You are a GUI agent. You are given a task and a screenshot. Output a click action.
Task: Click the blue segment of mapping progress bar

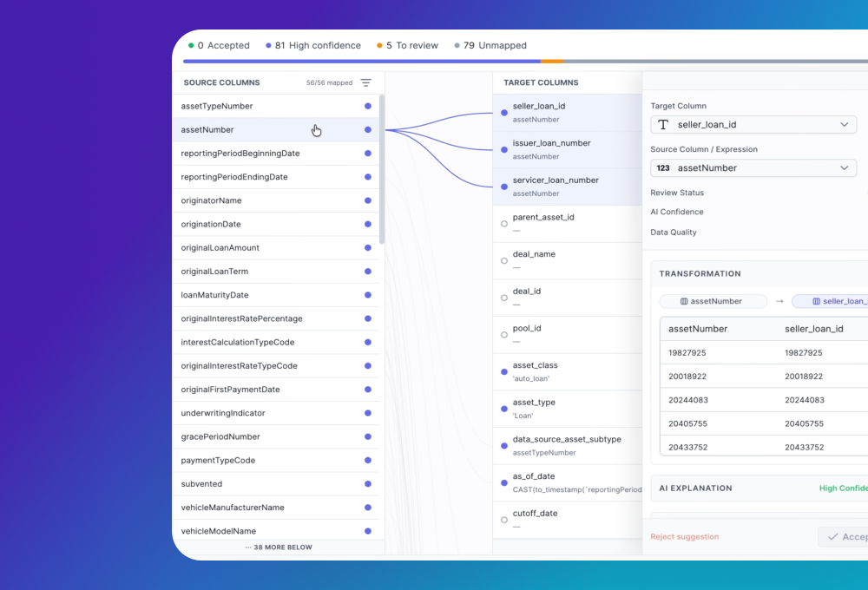pyautogui.click(x=361, y=62)
